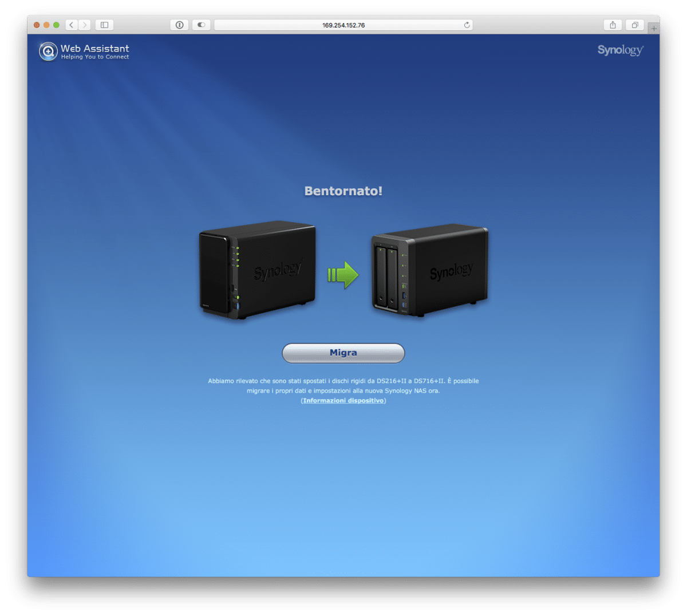
Task: Enter full screen with green button
Action: (x=56, y=25)
